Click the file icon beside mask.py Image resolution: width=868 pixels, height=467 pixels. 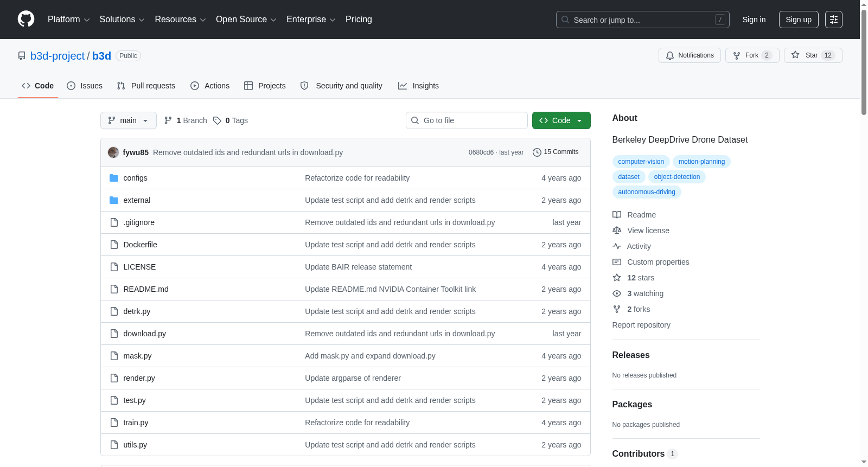(x=114, y=356)
